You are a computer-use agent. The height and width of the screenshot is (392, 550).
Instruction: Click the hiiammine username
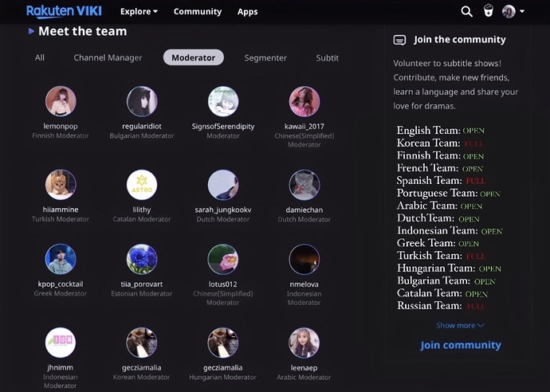[61, 210]
